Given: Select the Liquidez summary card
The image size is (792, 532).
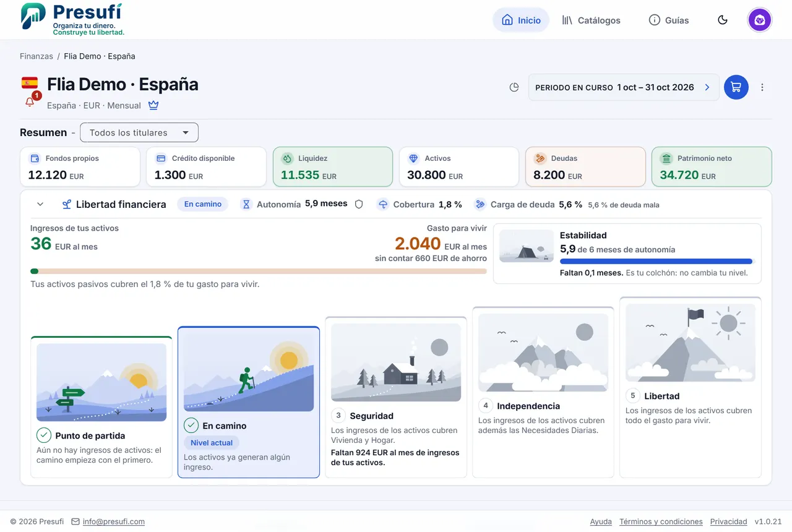Looking at the screenshot, I should tap(333, 167).
